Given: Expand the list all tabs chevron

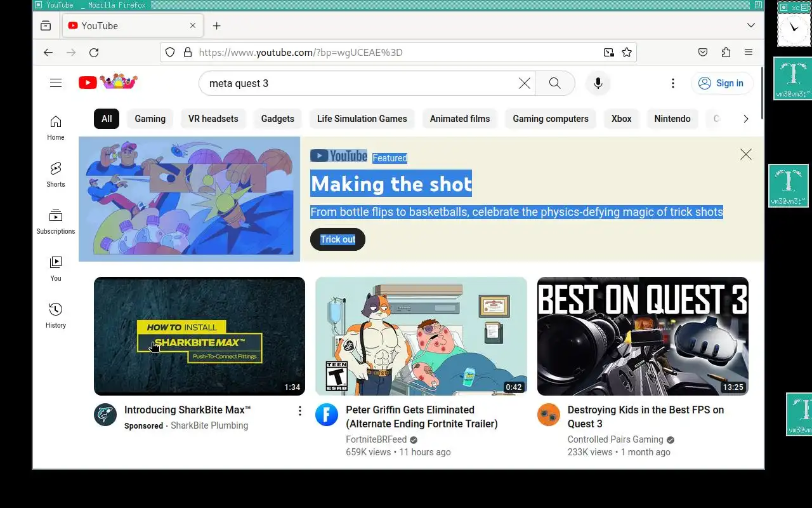Looking at the screenshot, I should (751, 26).
